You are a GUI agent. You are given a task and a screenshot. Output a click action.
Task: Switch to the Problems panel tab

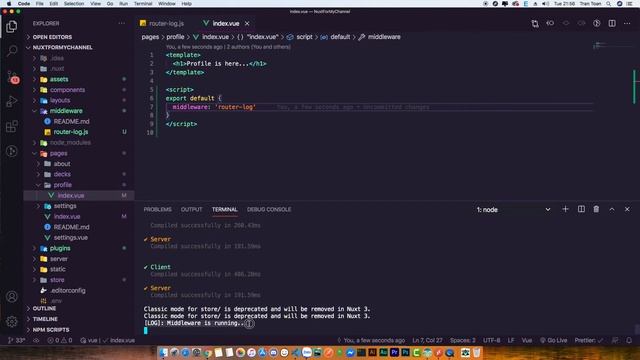click(x=158, y=209)
